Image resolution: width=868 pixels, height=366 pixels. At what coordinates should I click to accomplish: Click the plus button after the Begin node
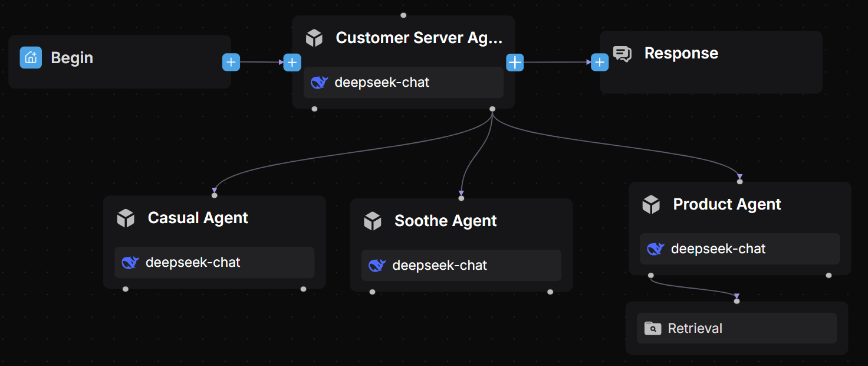coord(231,61)
